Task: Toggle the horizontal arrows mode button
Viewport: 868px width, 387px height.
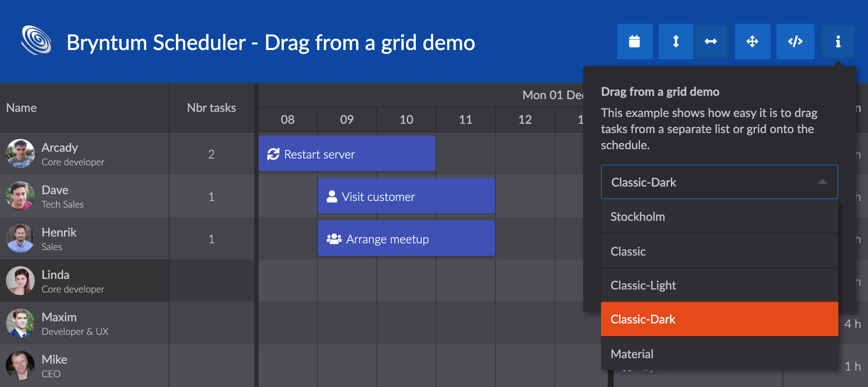Action: (x=711, y=42)
